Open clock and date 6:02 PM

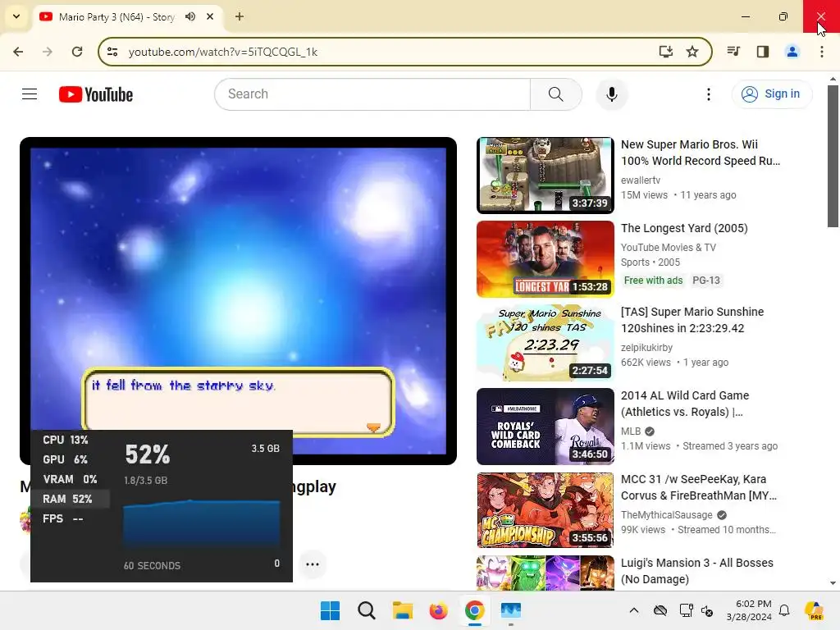[749, 610]
